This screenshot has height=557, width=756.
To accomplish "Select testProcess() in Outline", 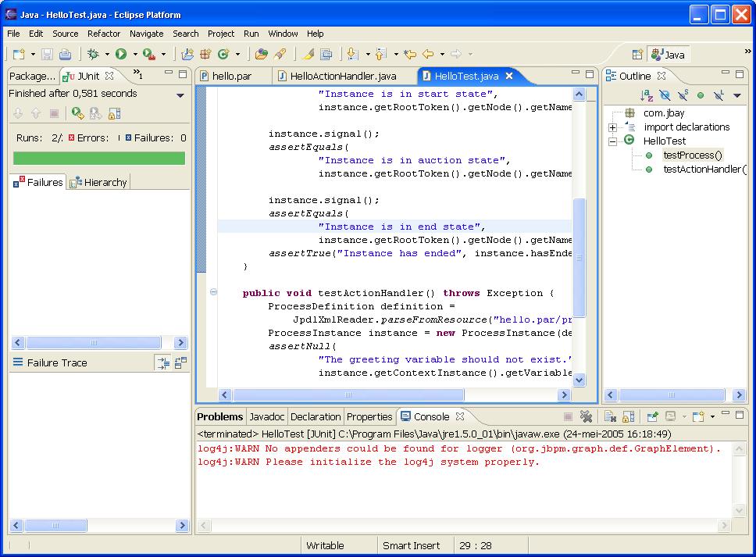I will [693, 155].
